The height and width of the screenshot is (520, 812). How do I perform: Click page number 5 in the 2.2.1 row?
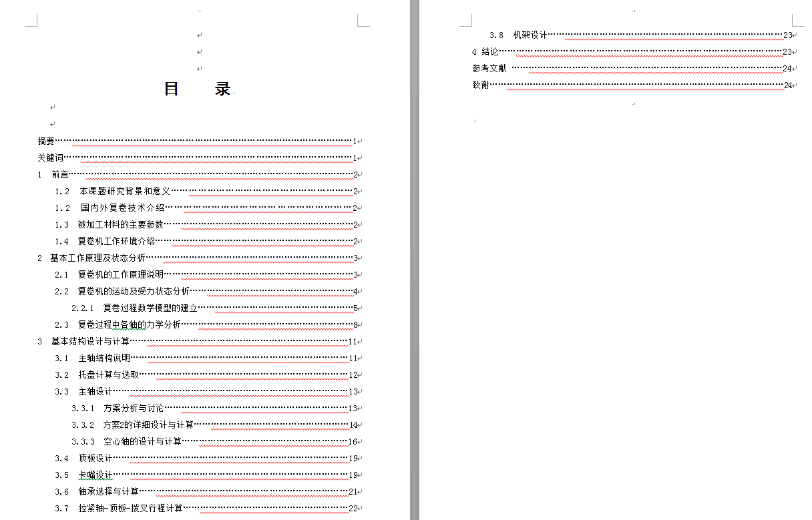tap(355, 308)
